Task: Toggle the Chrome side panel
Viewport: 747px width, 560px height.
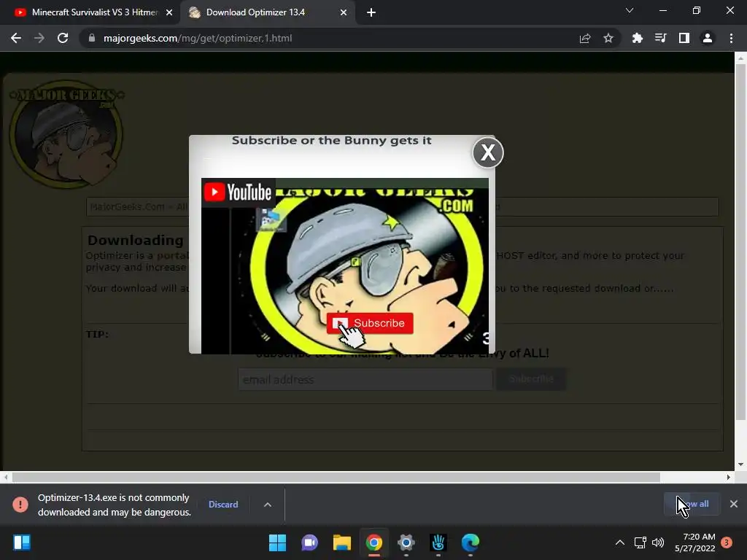Action: coord(684,38)
